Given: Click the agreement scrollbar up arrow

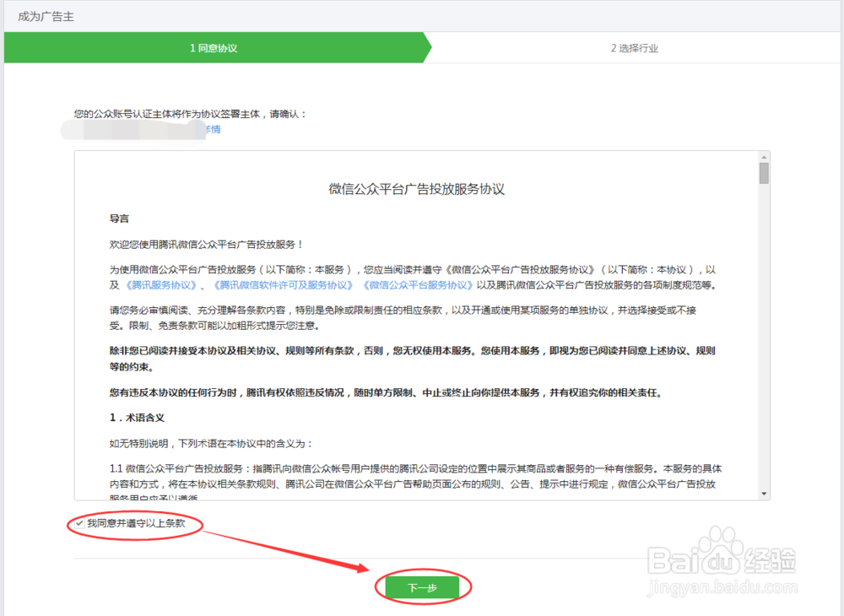Looking at the screenshot, I should point(764,157).
